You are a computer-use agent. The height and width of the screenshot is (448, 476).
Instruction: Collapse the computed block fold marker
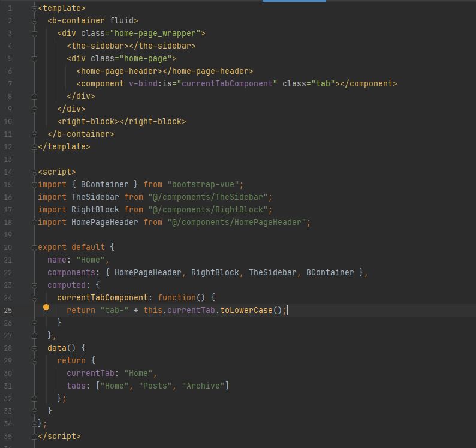[x=34, y=286]
